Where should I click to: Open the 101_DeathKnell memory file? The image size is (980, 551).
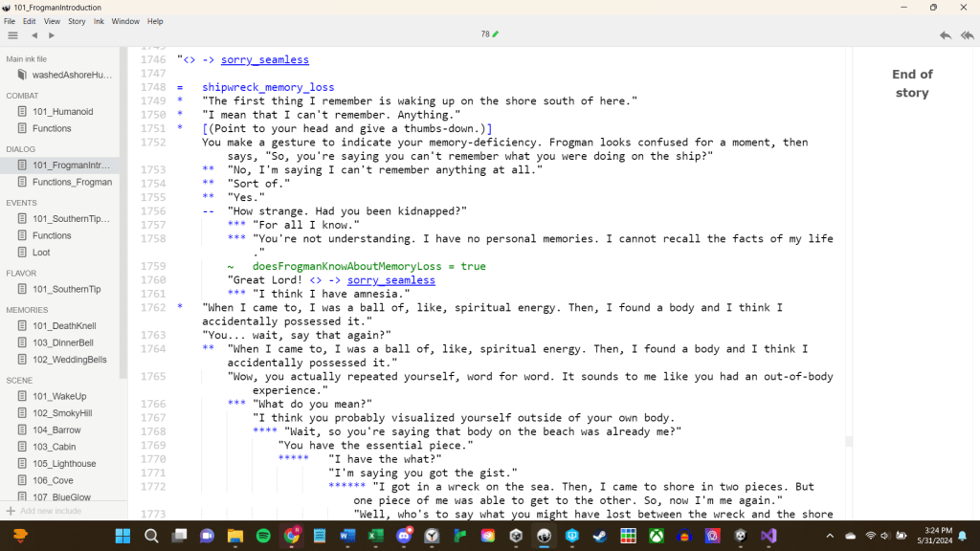pos(64,326)
